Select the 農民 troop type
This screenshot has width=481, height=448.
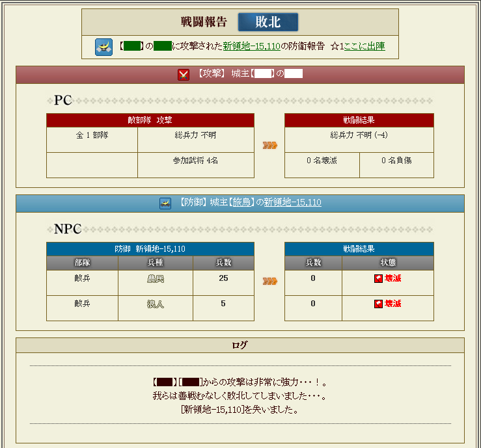(x=155, y=278)
